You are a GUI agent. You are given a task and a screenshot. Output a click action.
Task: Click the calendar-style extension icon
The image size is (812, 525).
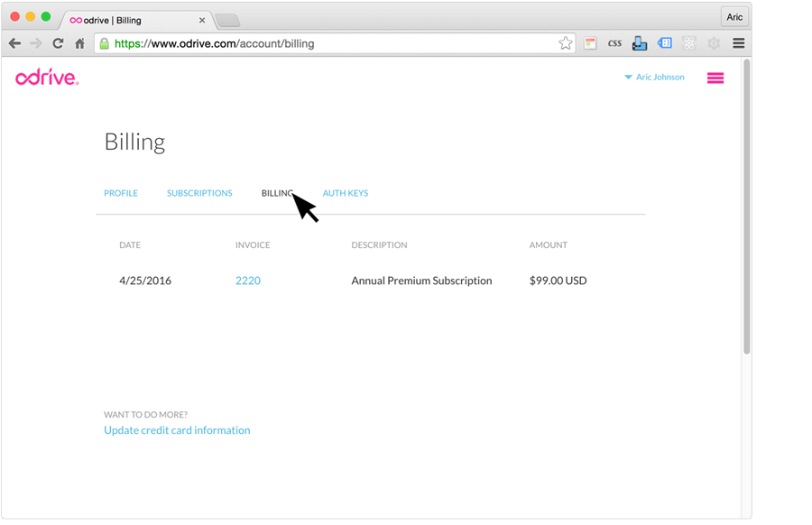pyautogui.click(x=590, y=43)
